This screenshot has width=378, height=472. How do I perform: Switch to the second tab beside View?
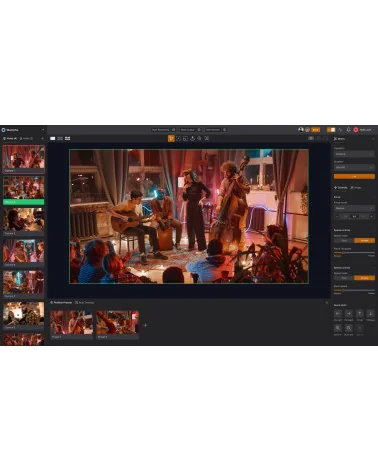pyautogui.click(x=26, y=138)
